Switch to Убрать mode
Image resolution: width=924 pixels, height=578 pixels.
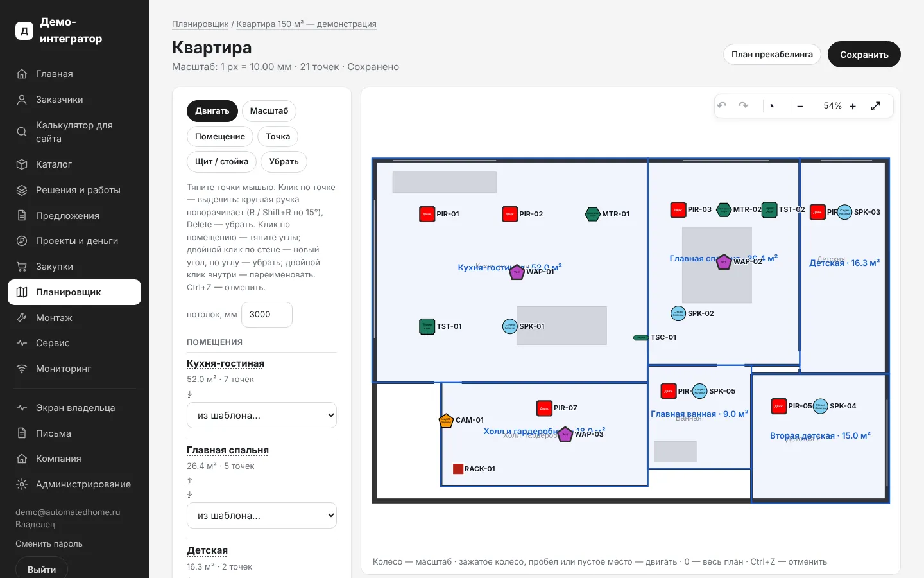coord(284,162)
